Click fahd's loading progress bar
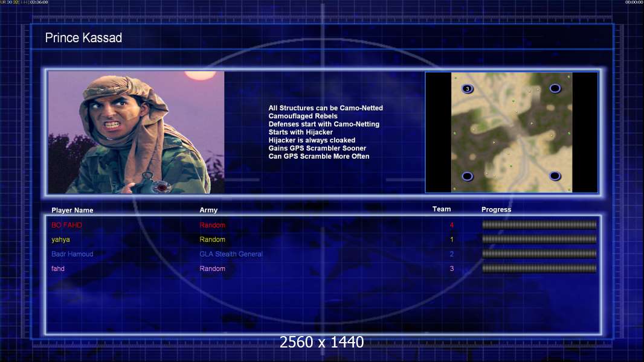Screen dimensions: 644x362 [539, 268]
